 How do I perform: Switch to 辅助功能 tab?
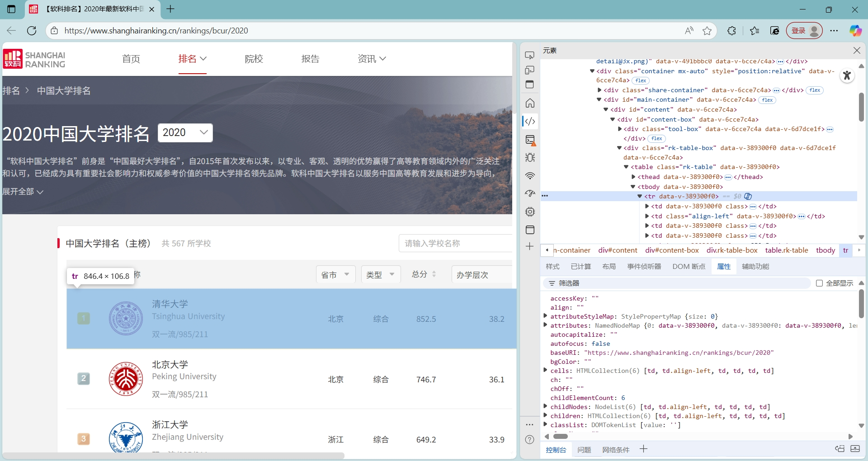click(755, 266)
